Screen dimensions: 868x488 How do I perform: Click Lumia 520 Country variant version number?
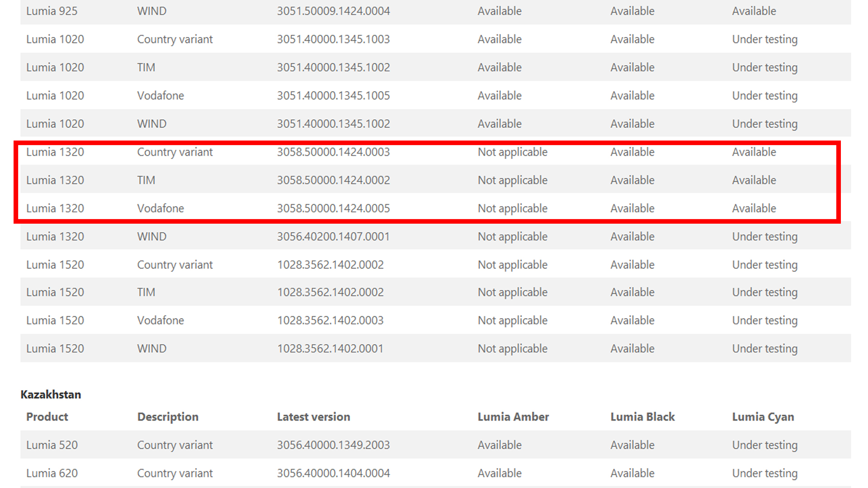[333, 445]
